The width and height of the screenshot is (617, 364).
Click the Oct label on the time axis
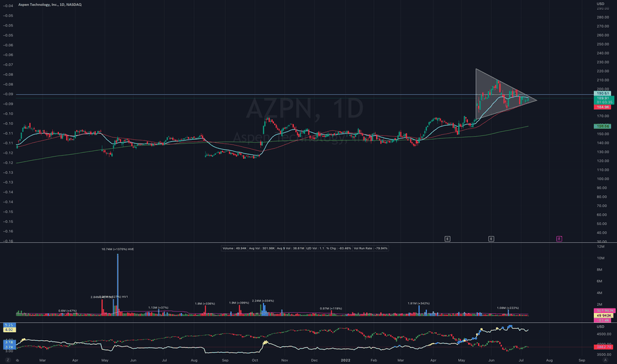click(255, 360)
